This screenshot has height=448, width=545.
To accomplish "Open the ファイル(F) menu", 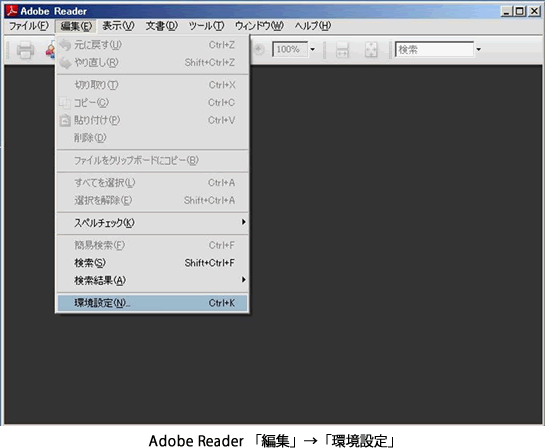I will coord(29,26).
